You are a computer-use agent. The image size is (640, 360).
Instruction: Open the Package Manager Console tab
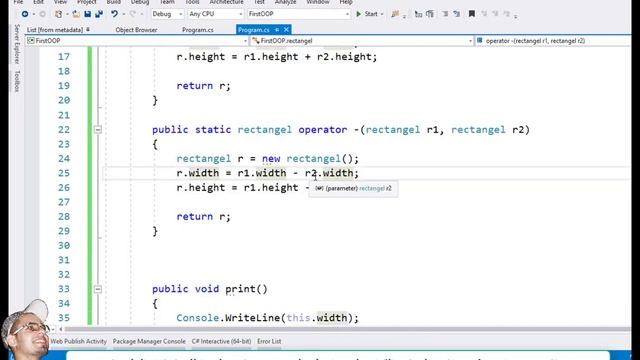[149, 341]
